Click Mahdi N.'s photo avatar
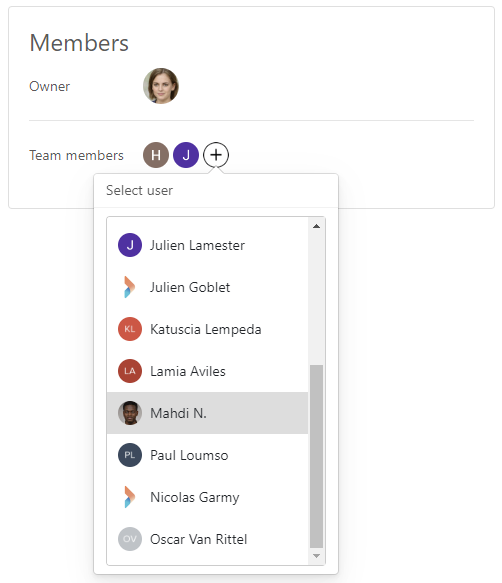Image resolution: width=502 pixels, height=583 pixels. click(x=130, y=413)
